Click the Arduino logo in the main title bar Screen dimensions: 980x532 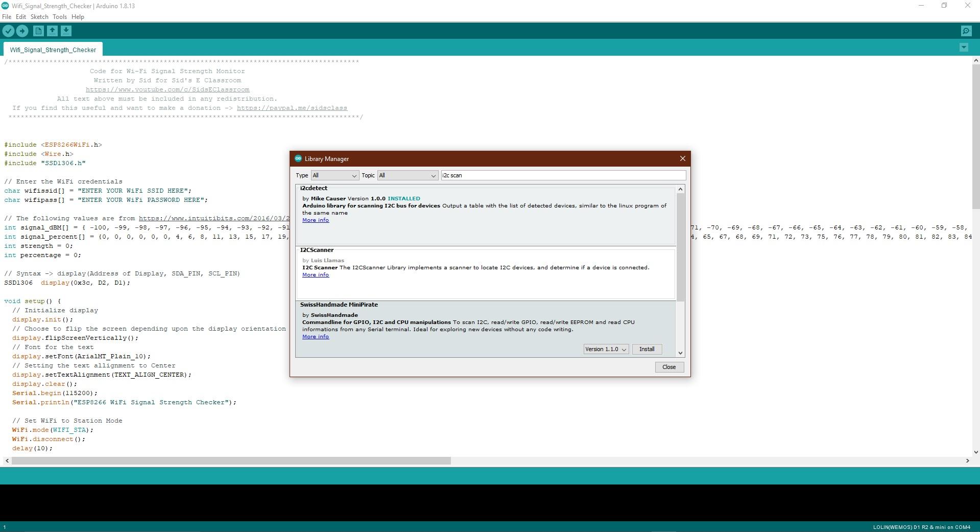[x=5, y=6]
